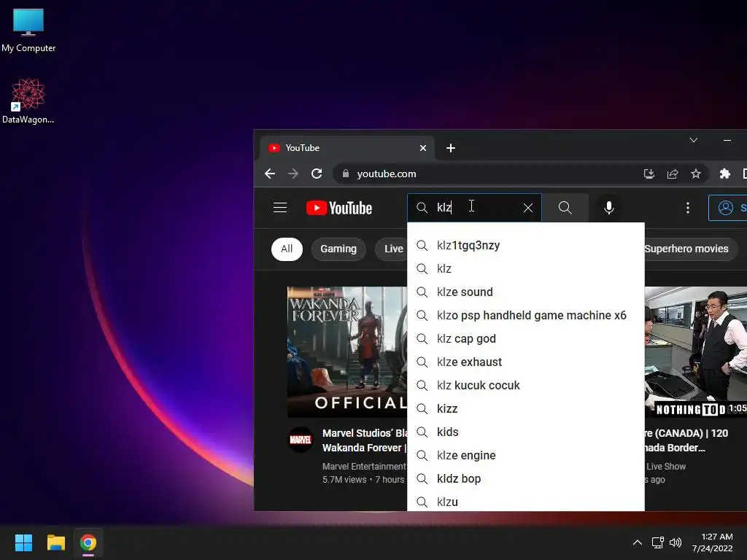Choose suggestion kldz bop
Viewport: 747px width, 560px height.
(526, 478)
